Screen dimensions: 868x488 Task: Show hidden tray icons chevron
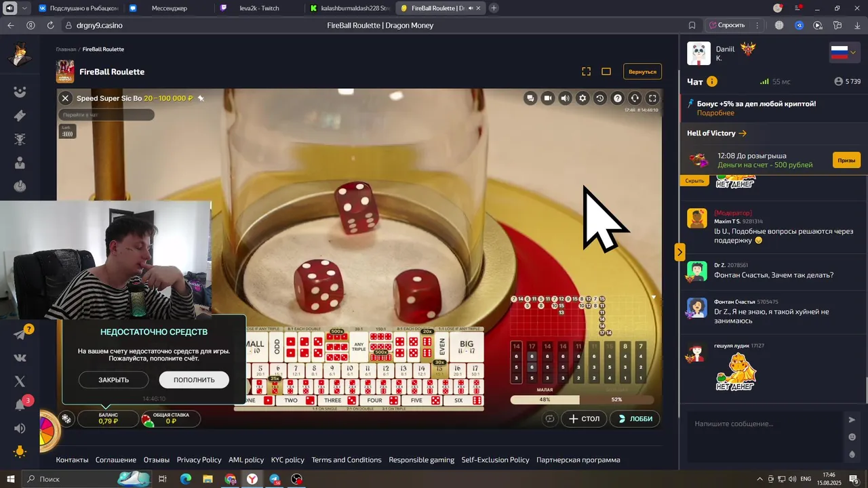(x=759, y=479)
